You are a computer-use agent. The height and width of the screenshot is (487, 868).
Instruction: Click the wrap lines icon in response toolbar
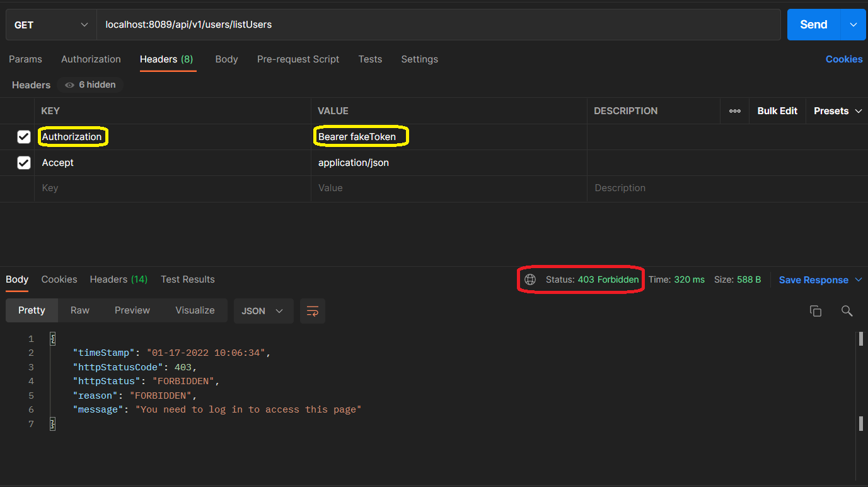click(x=313, y=311)
